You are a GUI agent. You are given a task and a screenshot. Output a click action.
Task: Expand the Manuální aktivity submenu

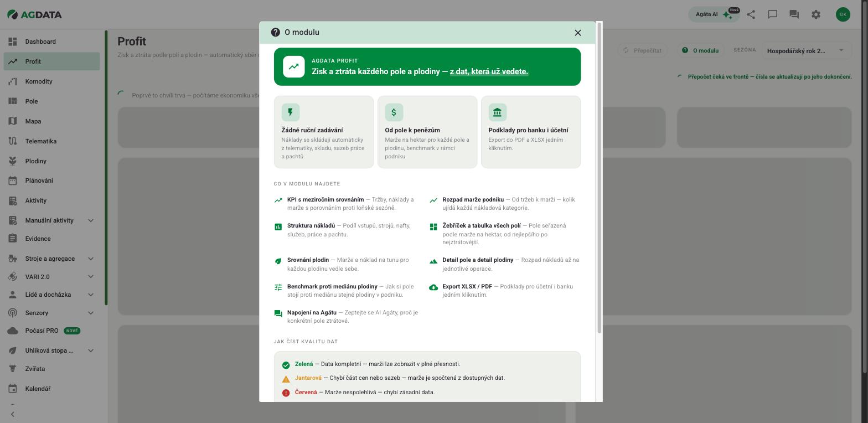click(91, 220)
